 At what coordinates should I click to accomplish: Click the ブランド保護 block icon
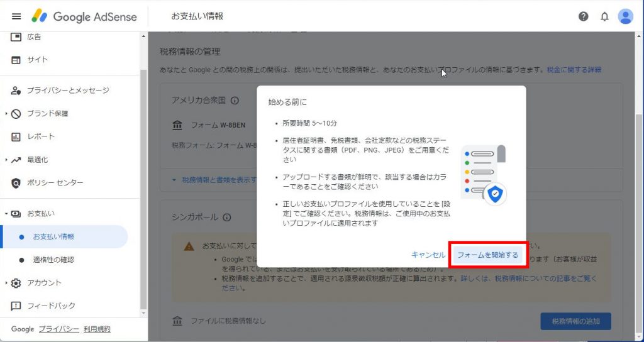click(x=16, y=114)
